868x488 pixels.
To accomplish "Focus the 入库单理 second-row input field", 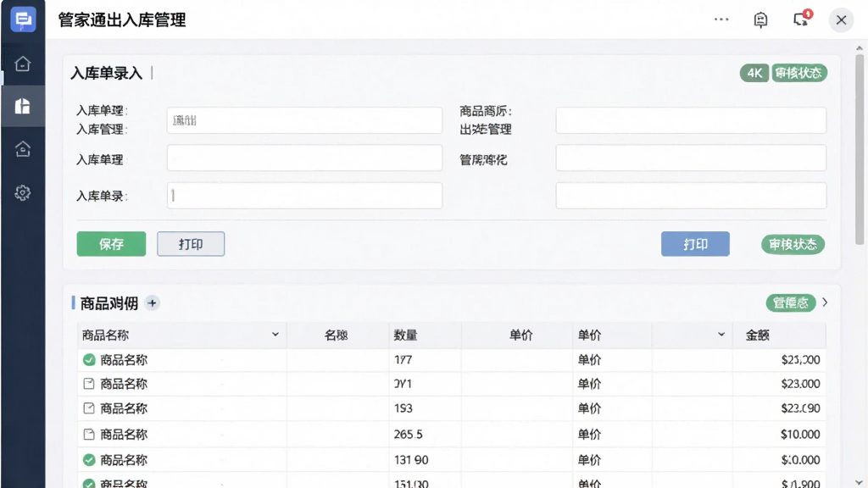I will click(304, 158).
